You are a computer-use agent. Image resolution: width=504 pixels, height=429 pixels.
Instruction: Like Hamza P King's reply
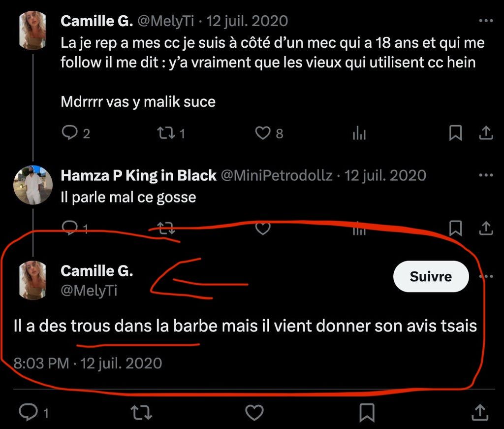264,228
